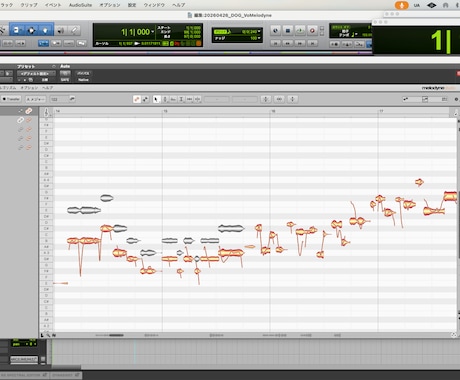Open the オプション menu in the menu bar
The height and width of the screenshot is (380, 460).
(110, 5)
